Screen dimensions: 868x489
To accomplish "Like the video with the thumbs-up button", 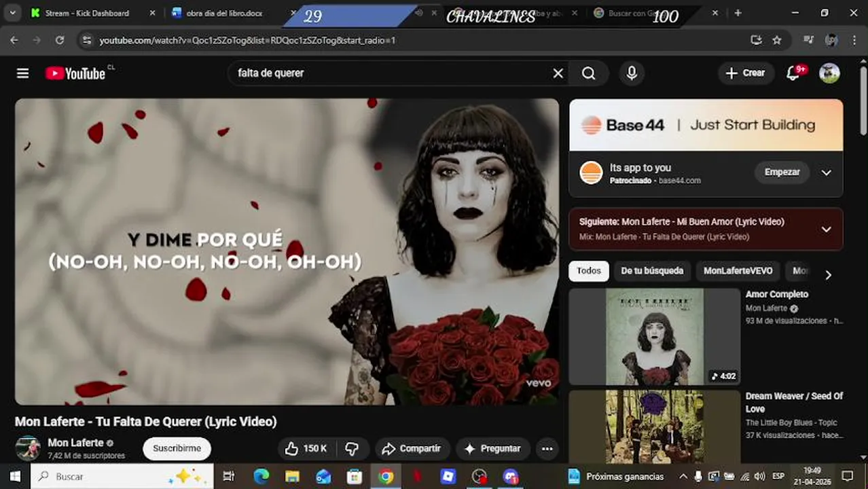I will point(305,448).
